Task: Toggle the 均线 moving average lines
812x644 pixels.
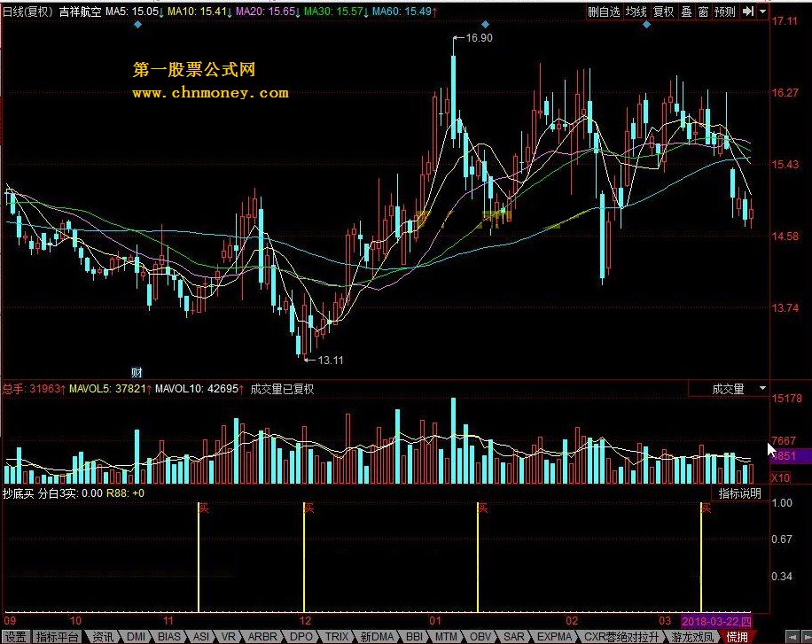Action: (x=636, y=12)
